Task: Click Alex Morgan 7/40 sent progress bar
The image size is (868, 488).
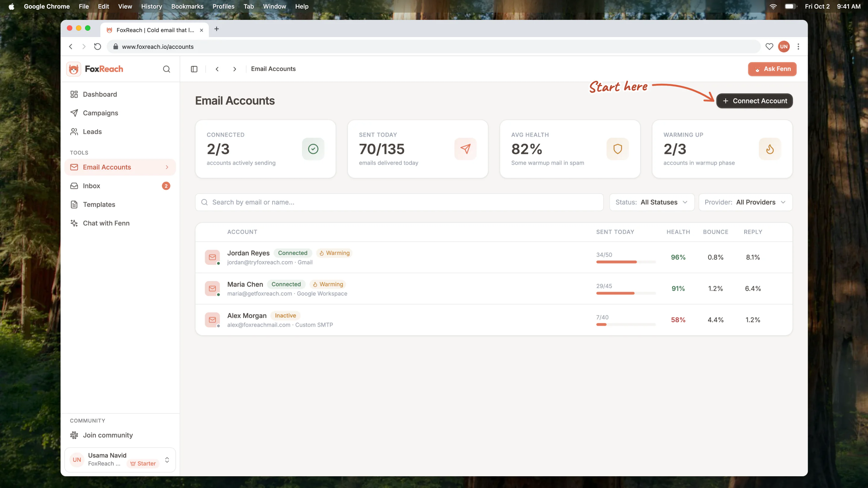Action: pyautogui.click(x=626, y=325)
